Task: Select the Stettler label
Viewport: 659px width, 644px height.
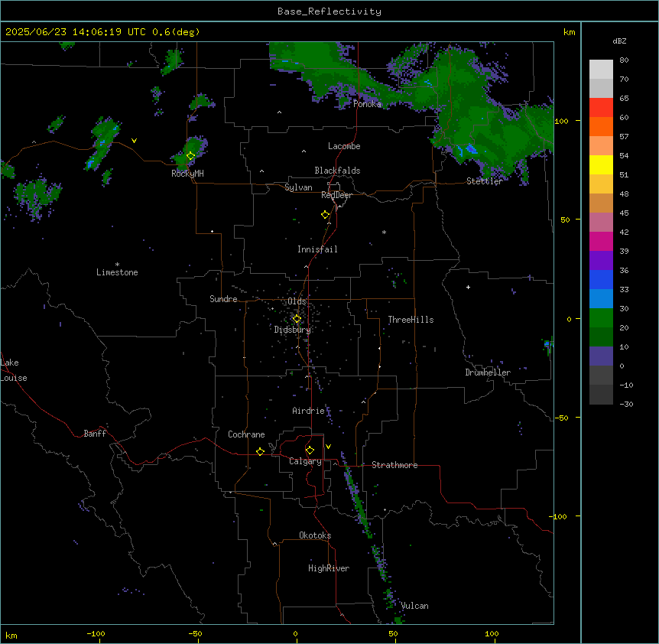Action: [485, 181]
